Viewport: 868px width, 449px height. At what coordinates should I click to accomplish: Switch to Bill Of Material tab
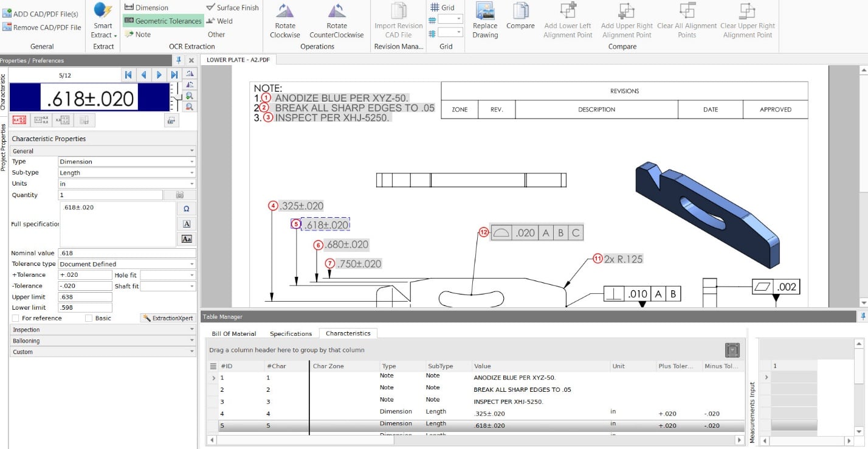234,333
